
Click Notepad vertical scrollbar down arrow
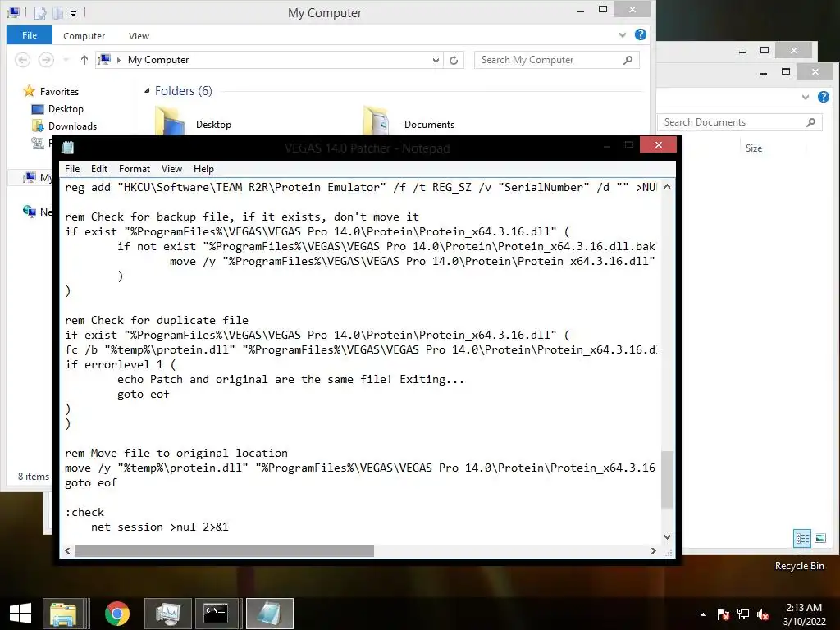(x=667, y=536)
